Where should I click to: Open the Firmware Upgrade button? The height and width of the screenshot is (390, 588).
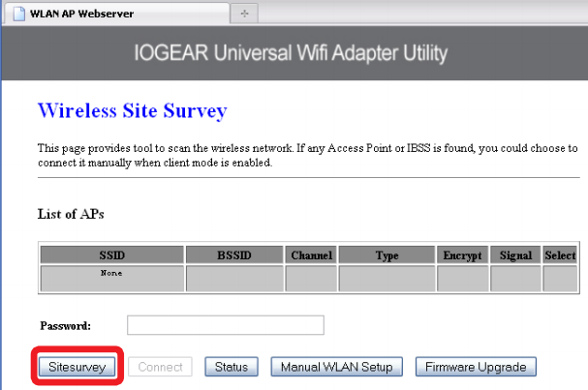(476, 367)
